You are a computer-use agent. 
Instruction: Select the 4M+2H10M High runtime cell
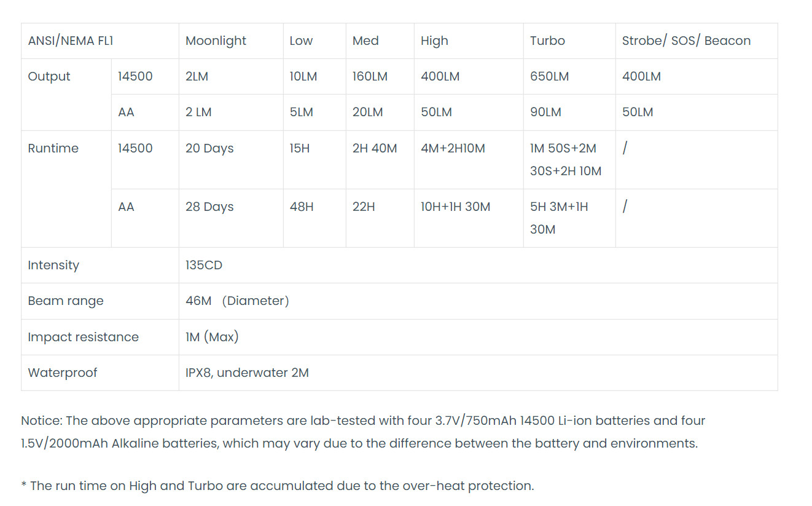pyautogui.click(x=453, y=149)
